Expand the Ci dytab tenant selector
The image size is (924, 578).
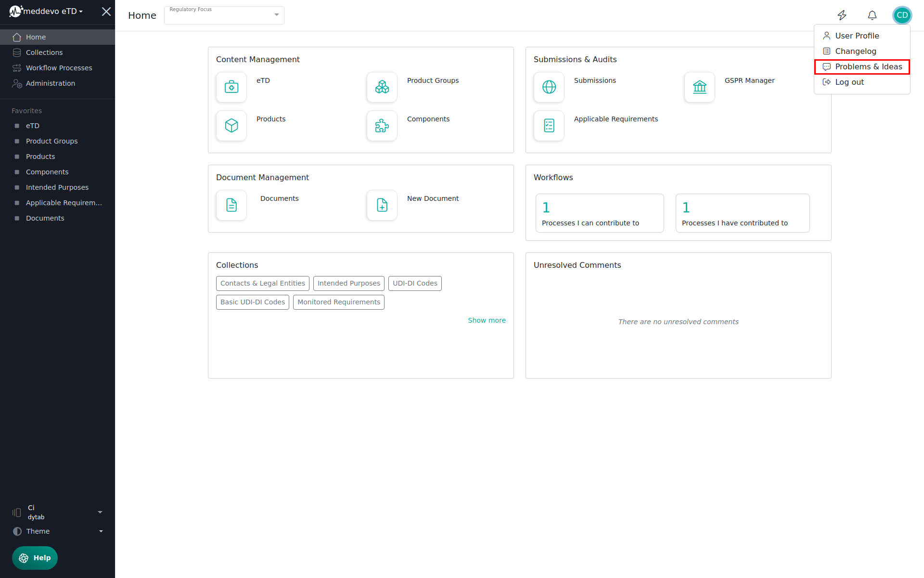(58, 512)
